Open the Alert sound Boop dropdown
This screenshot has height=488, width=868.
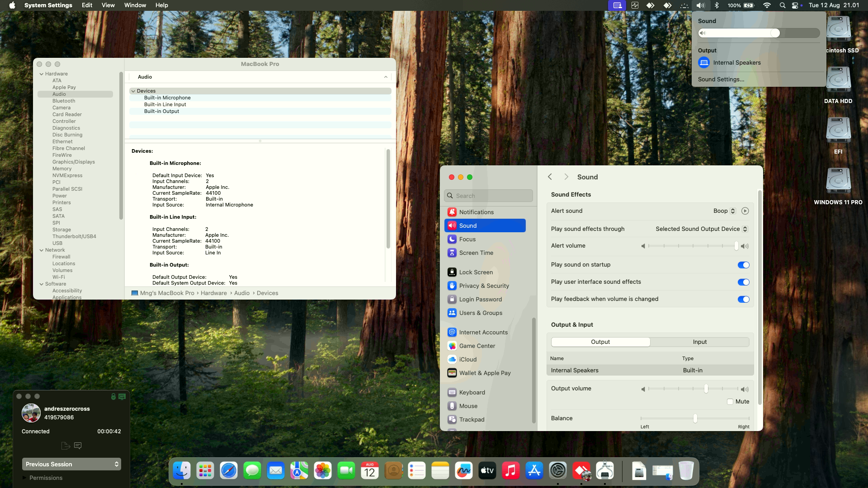coord(725,211)
